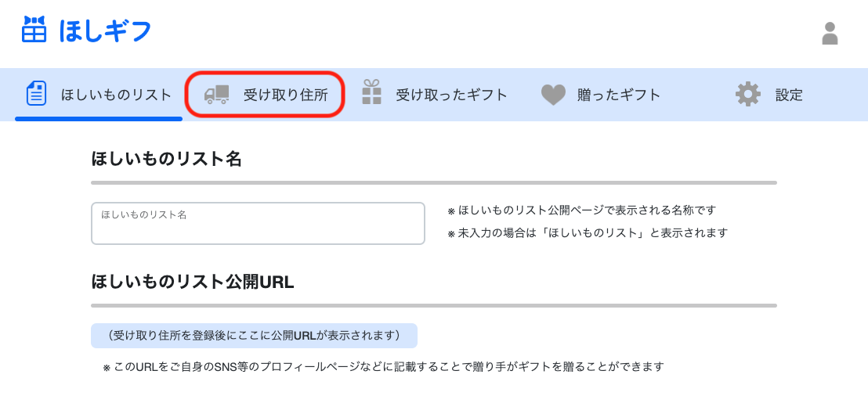Click the ほしいものリスト名 section heading

click(x=166, y=160)
